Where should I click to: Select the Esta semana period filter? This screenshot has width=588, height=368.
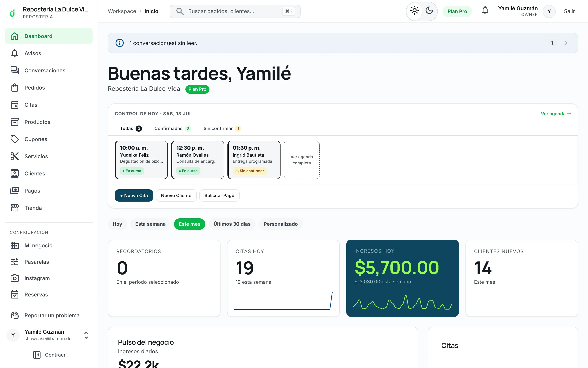coord(150,224)
